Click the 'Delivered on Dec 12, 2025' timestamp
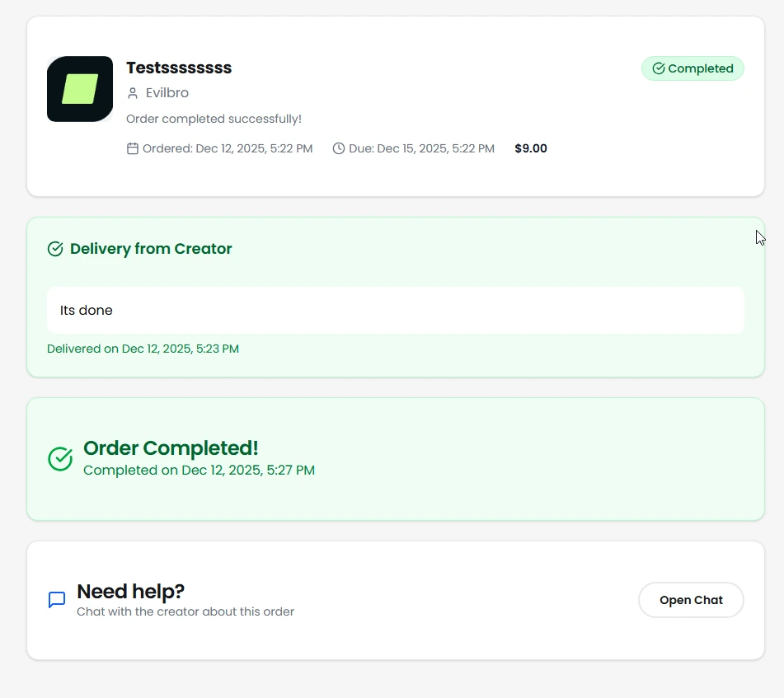784x698 pixels. 143,349
